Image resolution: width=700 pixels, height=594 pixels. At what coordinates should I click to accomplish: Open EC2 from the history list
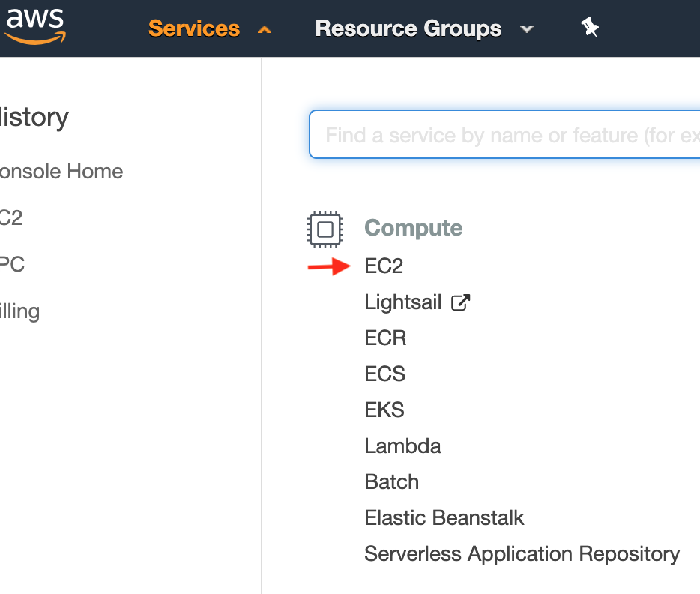[x=11, y=218]
